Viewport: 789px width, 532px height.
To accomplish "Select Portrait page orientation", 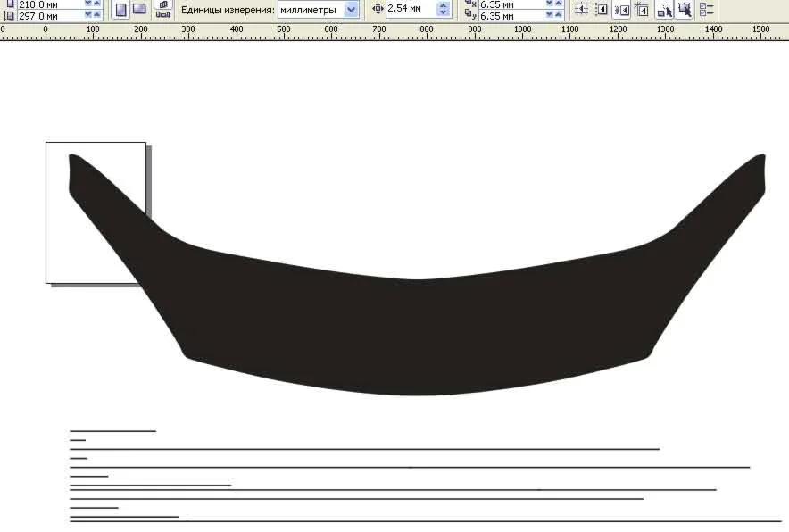I will click(120, 10).
